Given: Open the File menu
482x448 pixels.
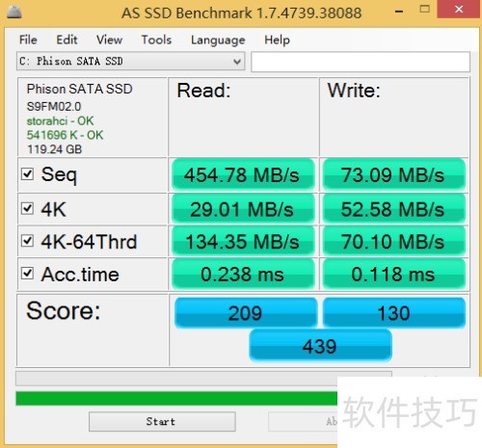Looking at the screenshot, I should click(x=28, y=40).
